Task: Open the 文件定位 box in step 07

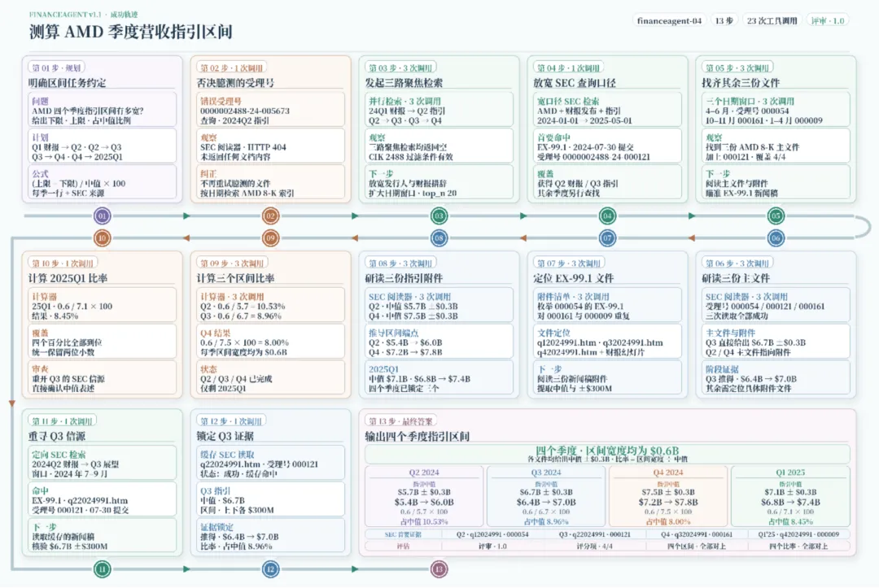Action: 608,341
